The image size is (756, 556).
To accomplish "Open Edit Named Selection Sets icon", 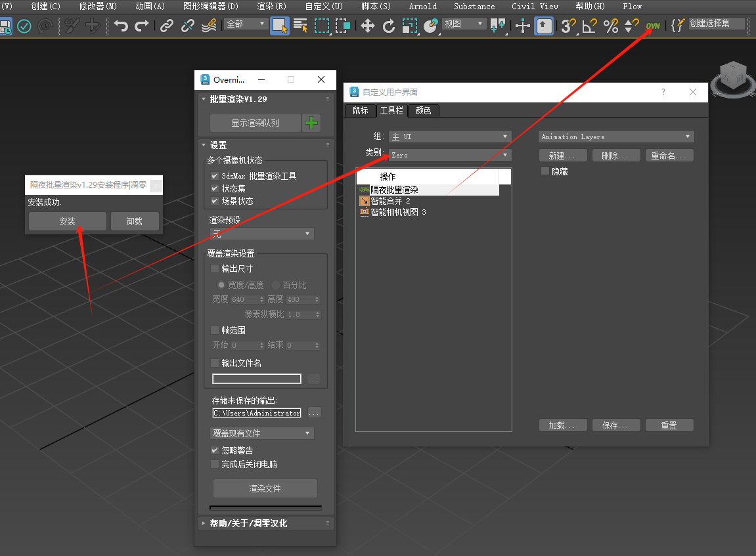I will pos(677,25).
